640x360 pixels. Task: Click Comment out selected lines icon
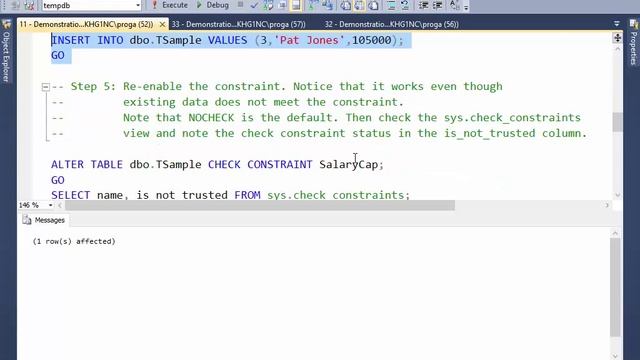pyautogui.click(x=391, y=5)
